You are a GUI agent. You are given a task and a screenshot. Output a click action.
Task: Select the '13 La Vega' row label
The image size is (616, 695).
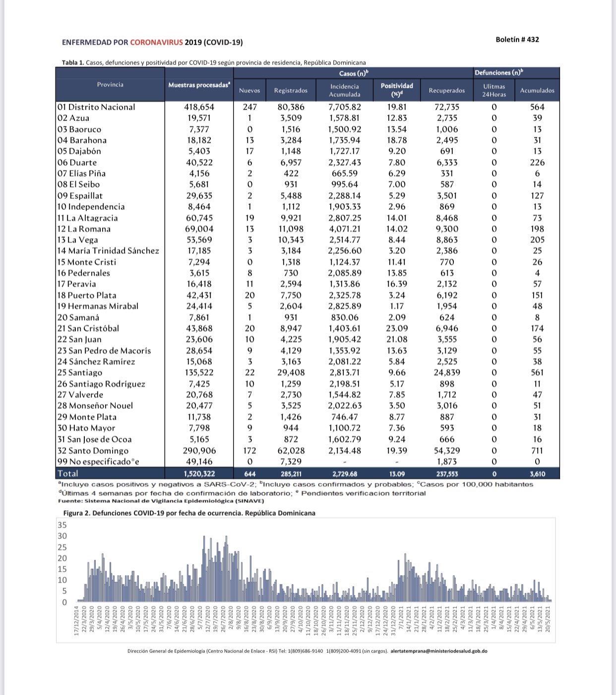pyautogui.click(x=77, y=240)
